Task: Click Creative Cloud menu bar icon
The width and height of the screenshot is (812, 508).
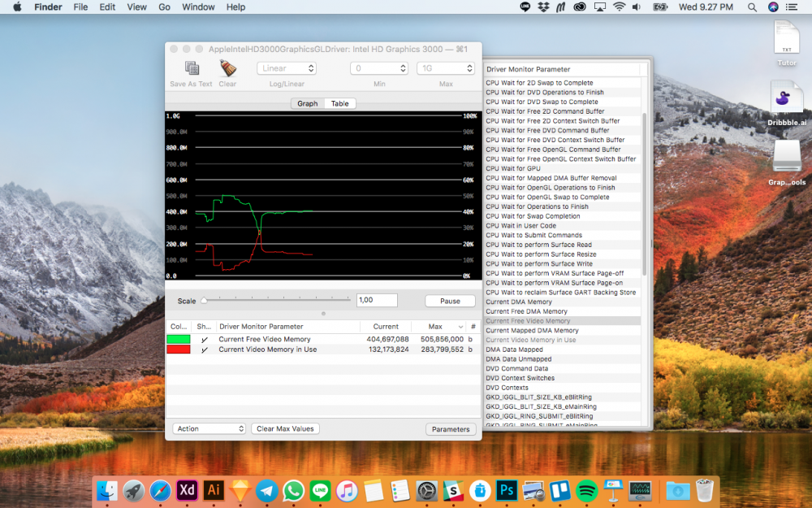Action: pyautogui.click(x=580, y=7)
